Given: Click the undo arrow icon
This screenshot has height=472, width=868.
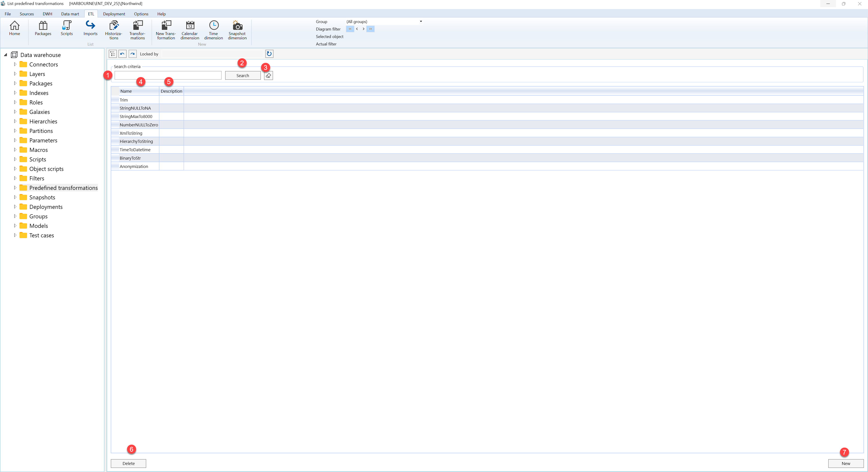Looking at the screenshot, I should click(x=122, y=54).
